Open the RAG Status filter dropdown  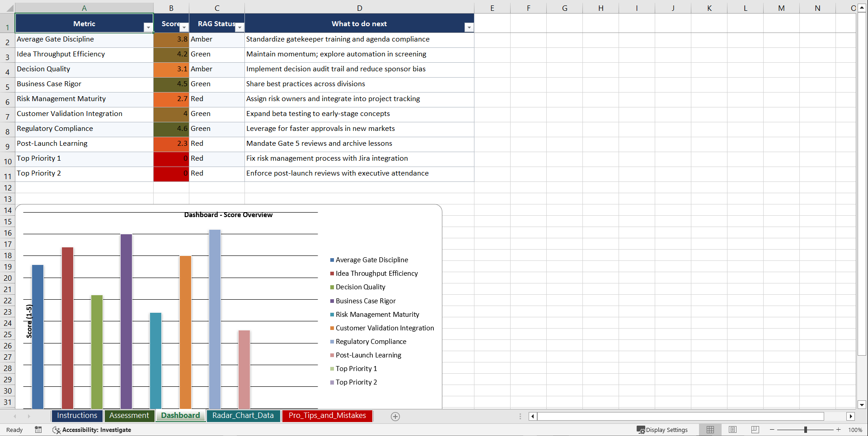coord(240,28)
